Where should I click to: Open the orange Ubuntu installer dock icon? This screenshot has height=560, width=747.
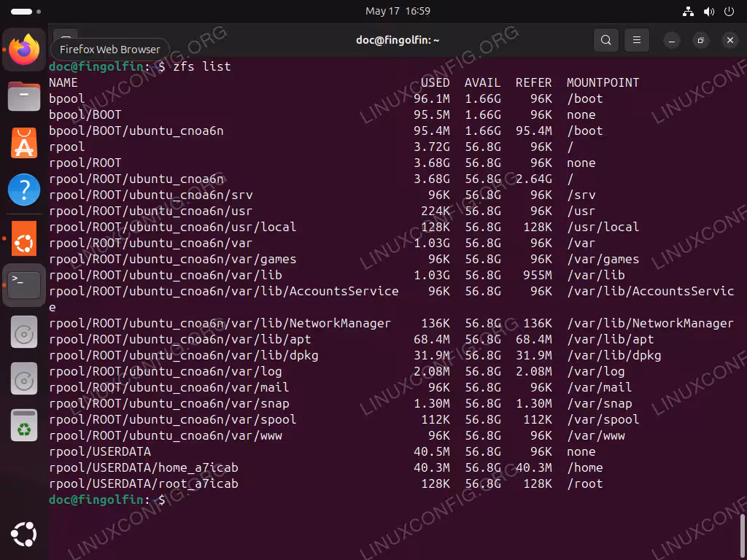[x=24, y=238]
